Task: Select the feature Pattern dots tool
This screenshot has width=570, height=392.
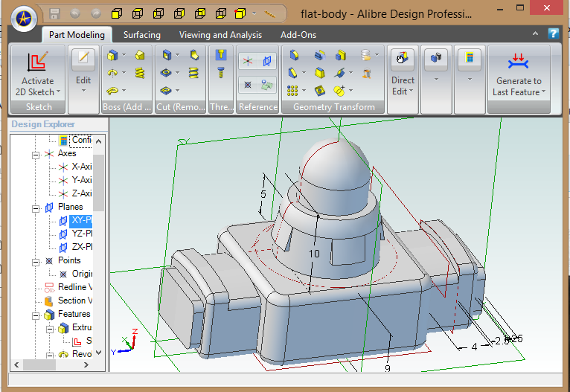Action: pyautogui.click(x=292, y=91)
